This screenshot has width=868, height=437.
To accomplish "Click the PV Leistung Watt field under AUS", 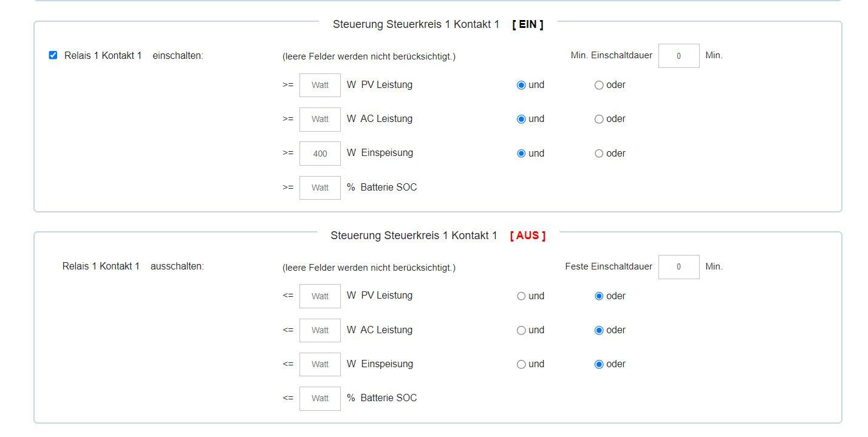I will pos(320,296).
